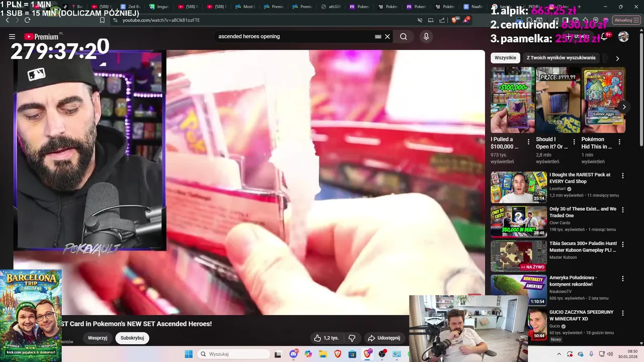Open the Brave Shields lion icon

(454, 20)
